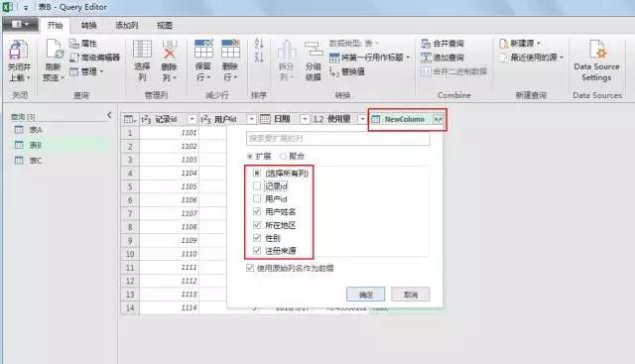
Task: Uncheck the 所在地区 checkbox
Action: pyautogui.click(x=257, y=225)
